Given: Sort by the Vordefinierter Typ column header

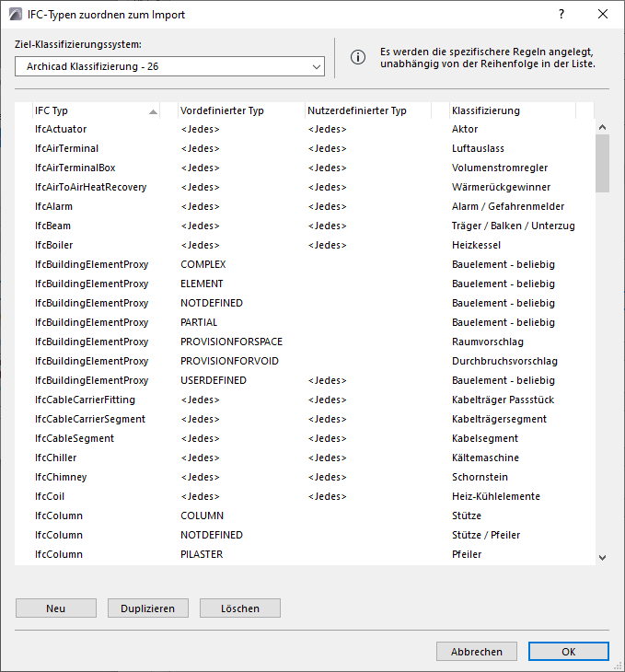Looking at the screenshot, I should 241,110.
